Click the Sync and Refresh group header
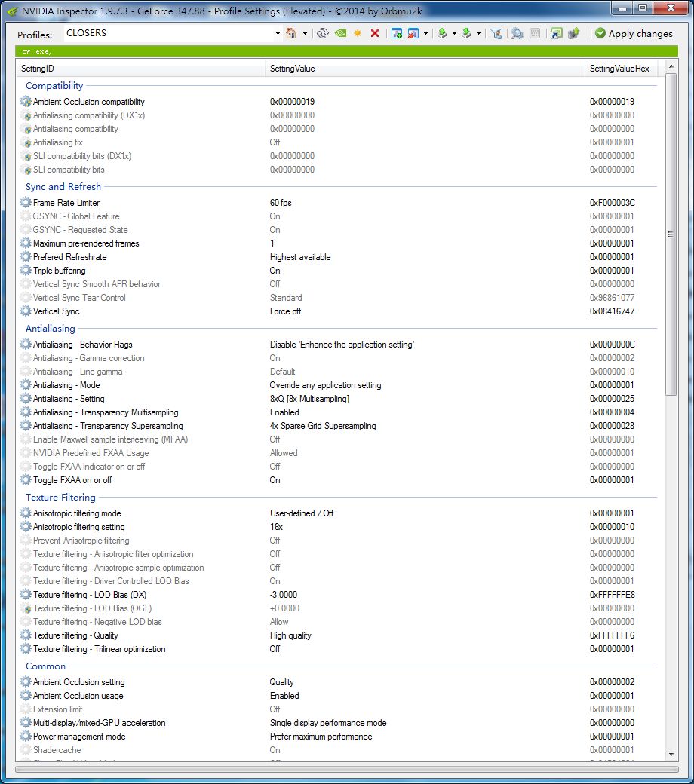This screenshot has height=784, width=694. tap(63, 186)
